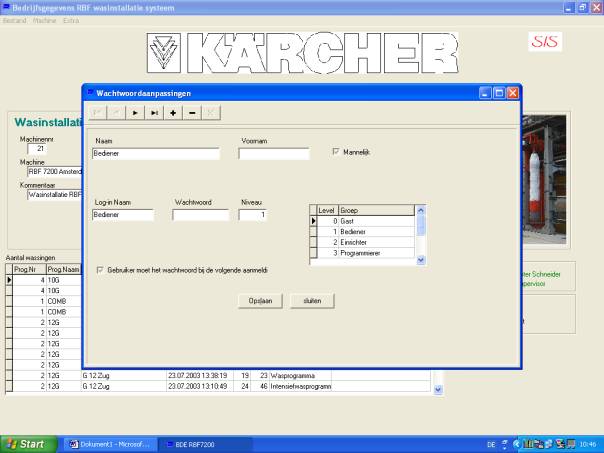
Task: Click greyed cancel-edit X navigator icon
Action: 211,113
